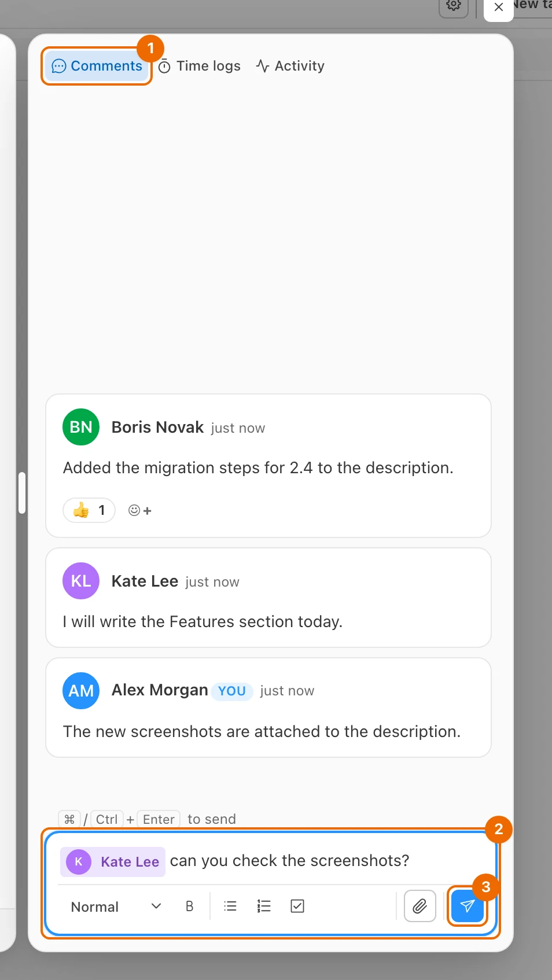Image resolution: width=552 pixels, height=980 pixels.
Task: Switch to the Time logs tab
Action: tap(199, 66)
